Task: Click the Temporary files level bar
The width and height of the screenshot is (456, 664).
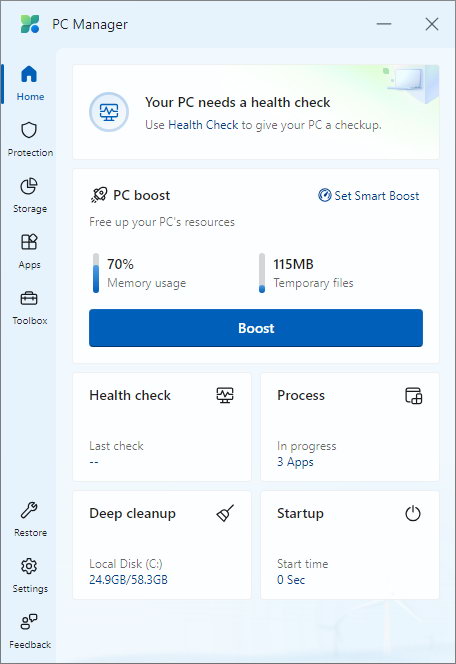Action: (262, 273)
